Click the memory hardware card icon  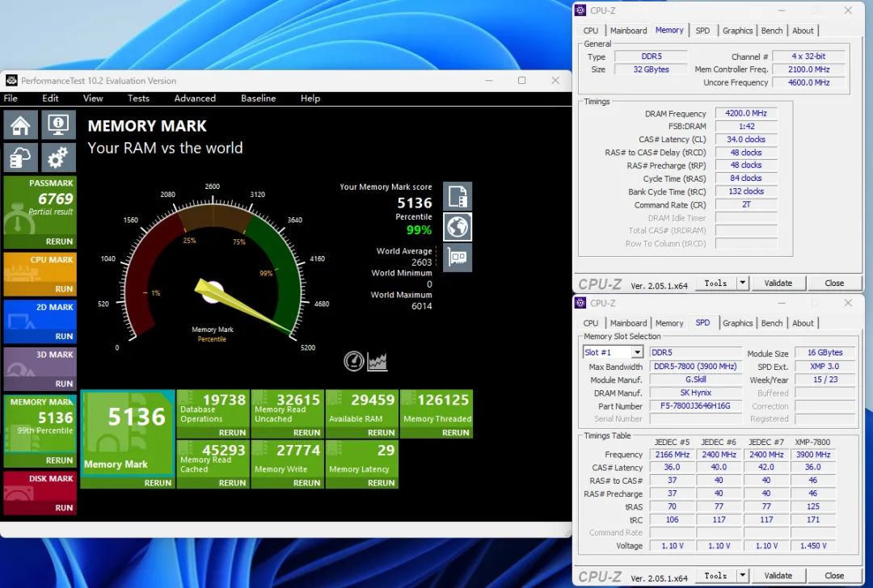coord(458,257)
